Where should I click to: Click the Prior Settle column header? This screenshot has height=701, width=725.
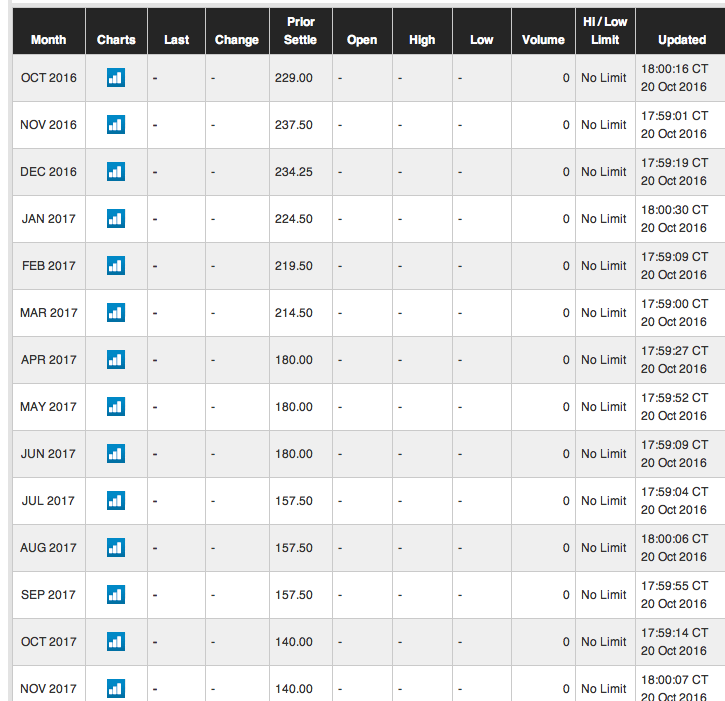tap(301, 31)
